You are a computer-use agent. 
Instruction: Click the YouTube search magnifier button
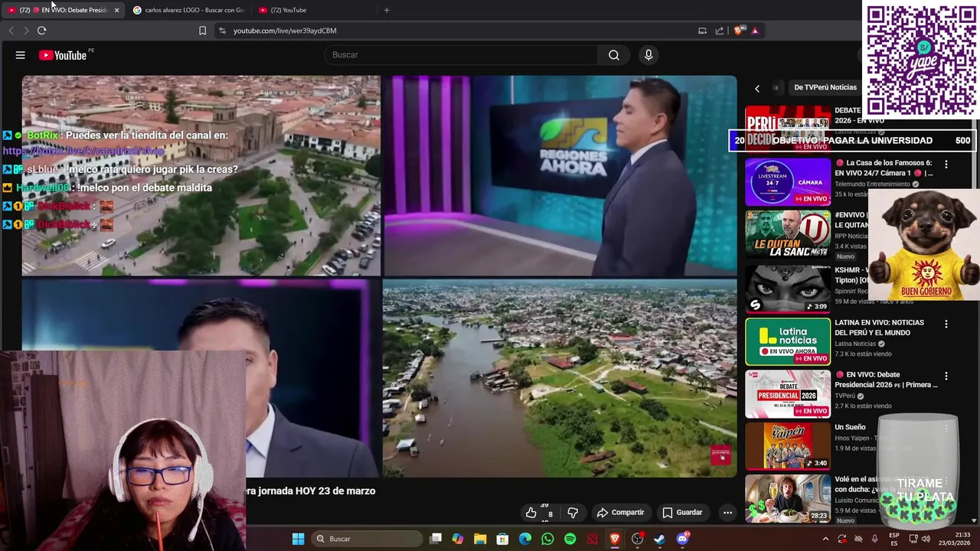click(614, 55)
